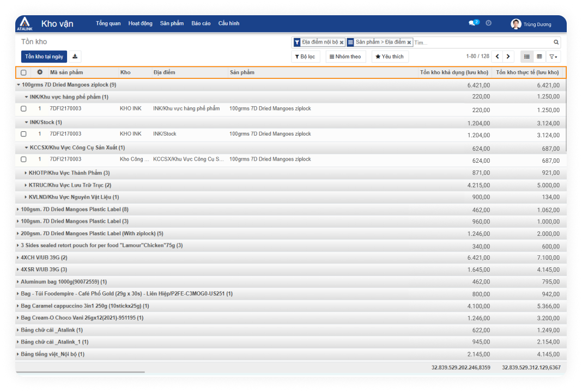Open the clock activities icon
The image size is (582, 392).
point(488,23)
